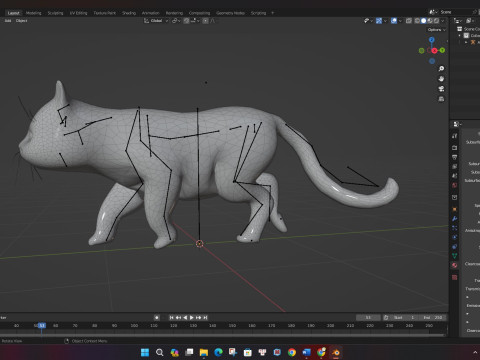Toggle the Show Overlays button
The height and width of the screenshot is (360, 480).
tap(394, 21)
